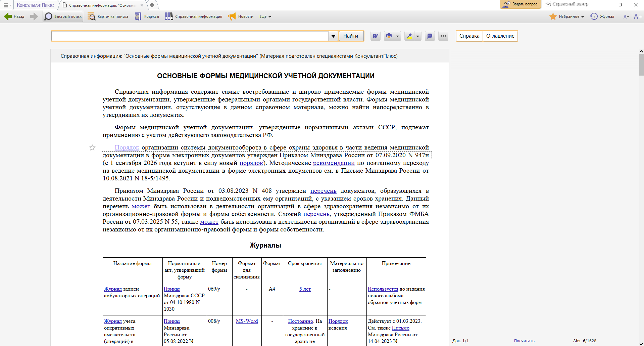Open Кодексы section
644x346 pixels.
click(x=147, y=16)
